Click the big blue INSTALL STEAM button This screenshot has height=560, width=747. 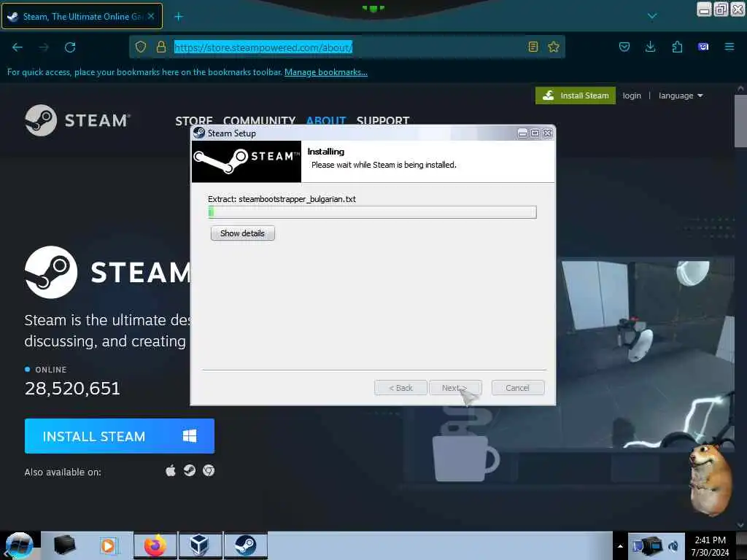(x=120, y=436)
